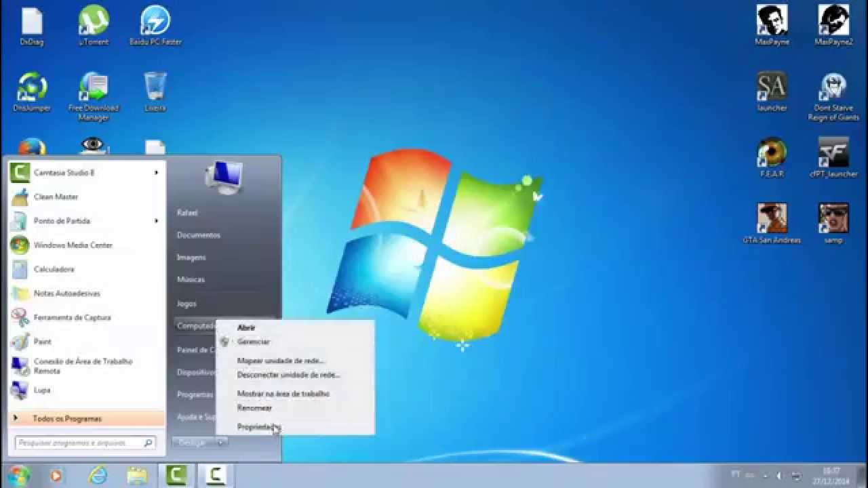This screenshot has height=488, width=868.
Task: Launch Ferramenta de Captura
Action: pyautogui.click(x=87, y=317)
